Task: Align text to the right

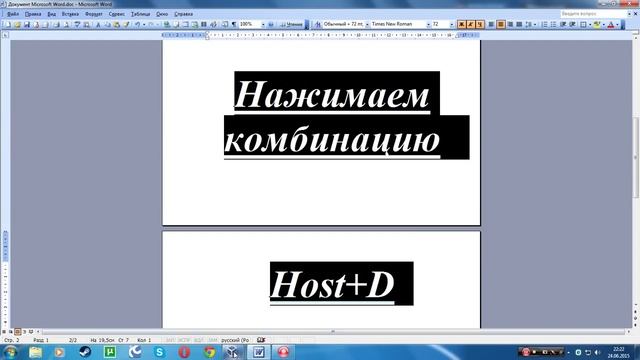Action: pyautogui.click(x=510, y=24)
